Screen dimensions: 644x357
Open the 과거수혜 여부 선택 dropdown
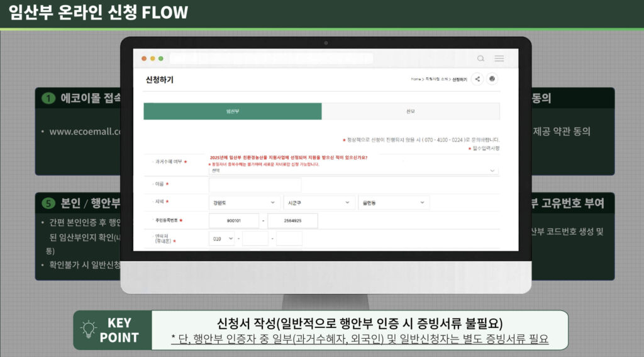pyautogui.click(x=353, y=170)
